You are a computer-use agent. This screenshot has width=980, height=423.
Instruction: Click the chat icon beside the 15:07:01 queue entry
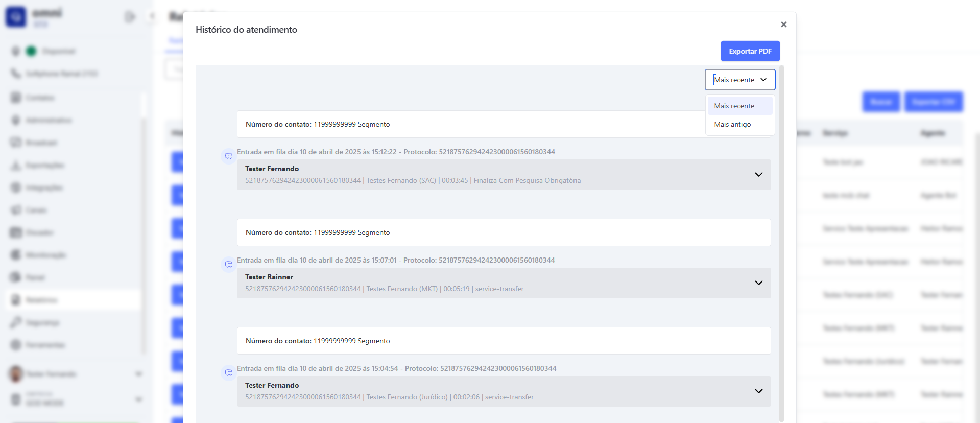[228, 265]
